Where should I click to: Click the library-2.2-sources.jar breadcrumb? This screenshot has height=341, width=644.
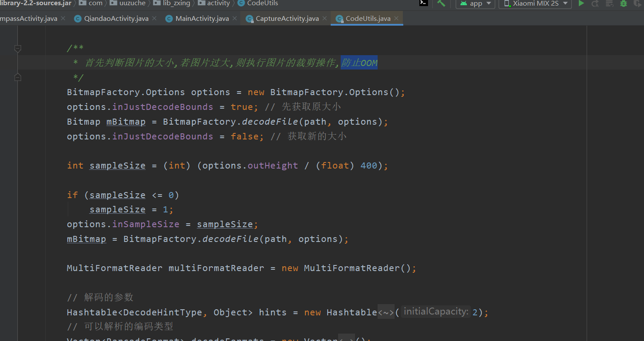36,3
